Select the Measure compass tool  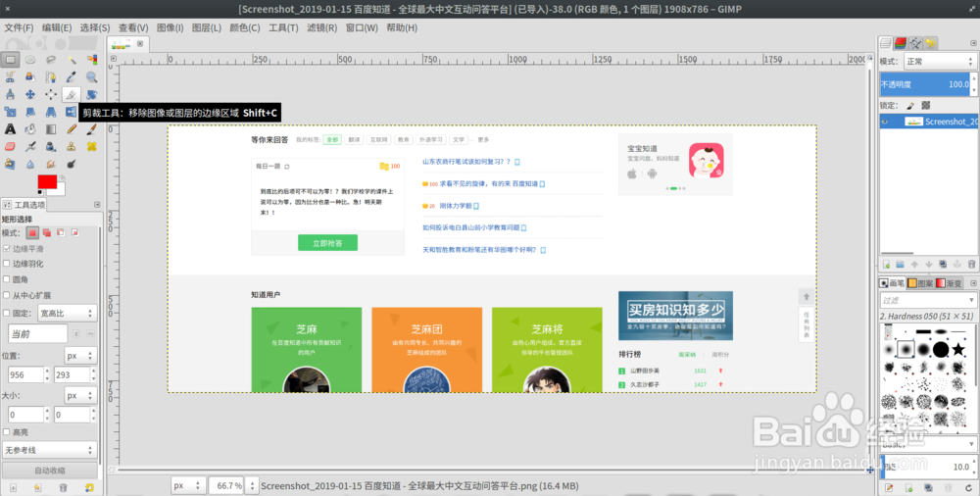10,94
